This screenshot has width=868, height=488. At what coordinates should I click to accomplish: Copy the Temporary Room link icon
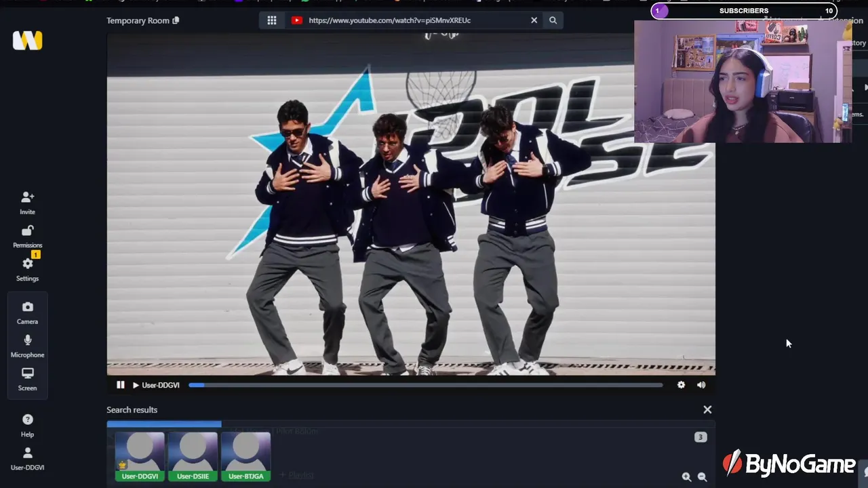pos(176,20)
